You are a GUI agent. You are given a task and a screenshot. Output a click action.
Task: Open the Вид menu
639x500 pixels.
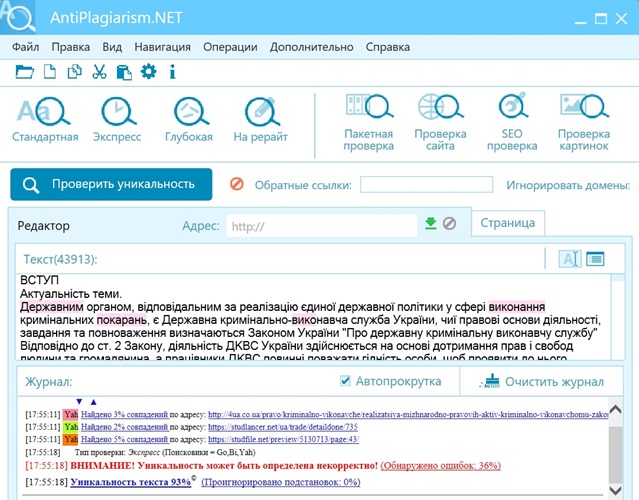(112, 47)
